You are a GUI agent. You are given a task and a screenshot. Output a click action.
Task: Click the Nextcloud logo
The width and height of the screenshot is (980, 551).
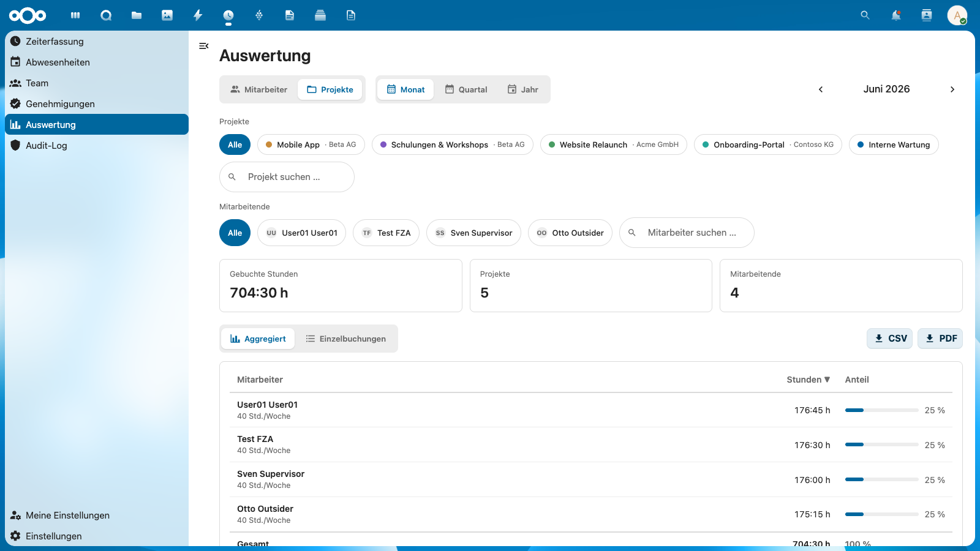(x=28, y=15)
